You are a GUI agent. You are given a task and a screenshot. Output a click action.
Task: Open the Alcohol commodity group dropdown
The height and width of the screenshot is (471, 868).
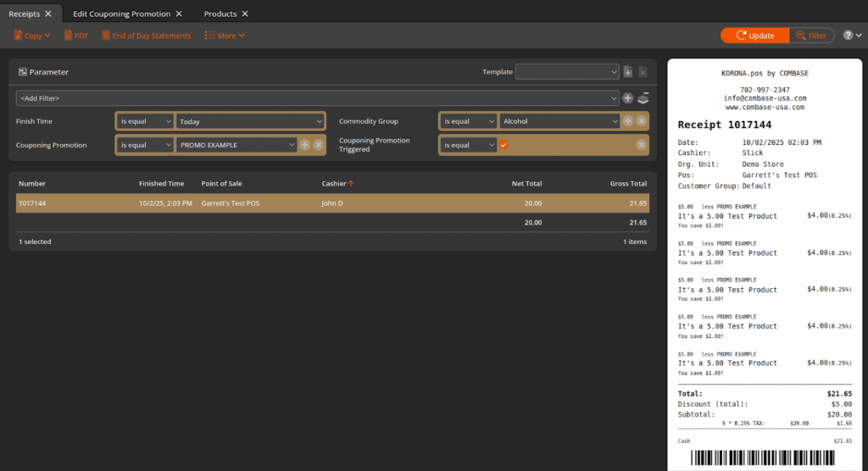click(559, 121)
